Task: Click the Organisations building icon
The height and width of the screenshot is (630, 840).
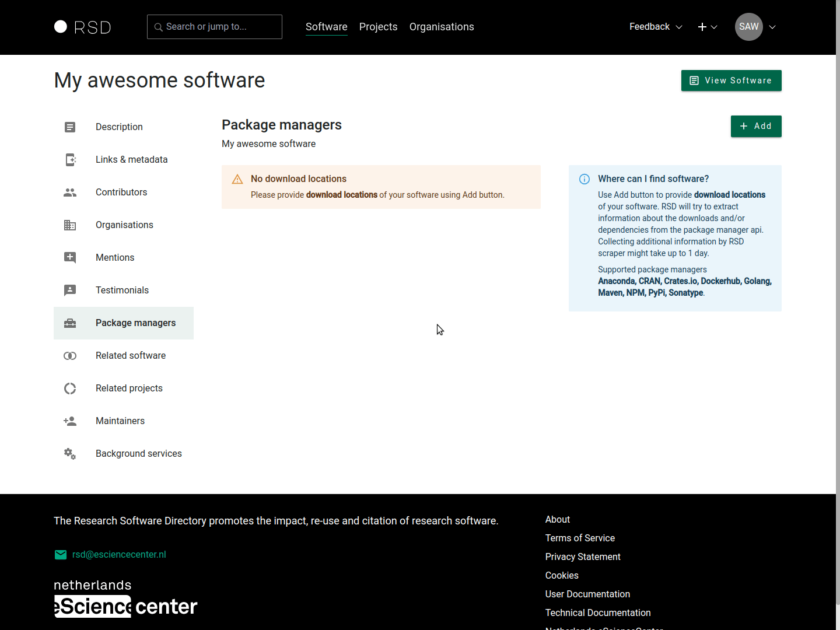Action: 70,225
